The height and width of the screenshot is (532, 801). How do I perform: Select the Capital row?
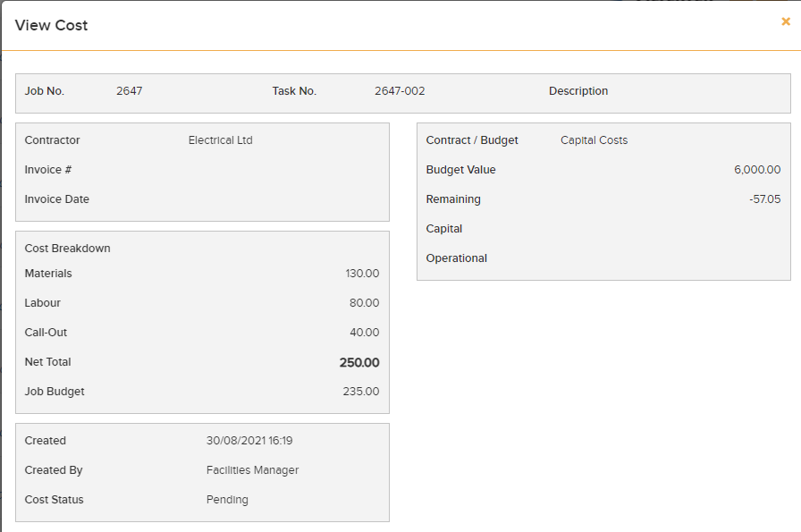click(444, 228)
